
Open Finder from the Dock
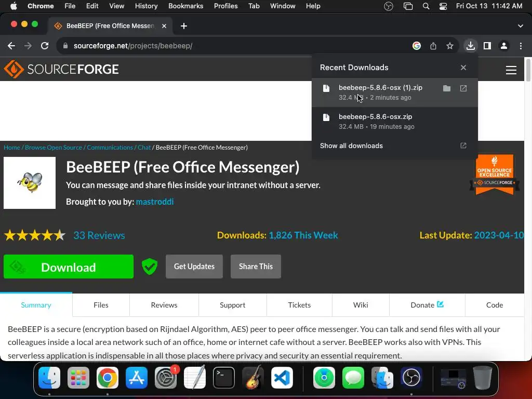49,378
